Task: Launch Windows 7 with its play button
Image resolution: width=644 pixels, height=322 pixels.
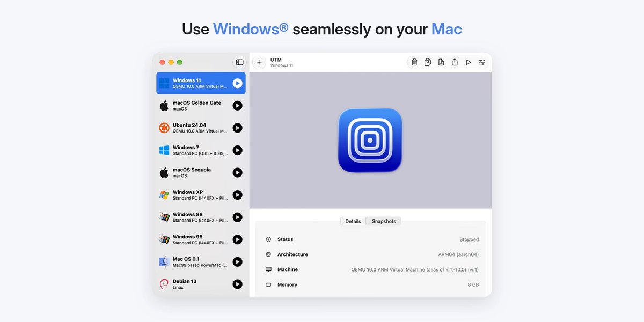Action: 238,150
